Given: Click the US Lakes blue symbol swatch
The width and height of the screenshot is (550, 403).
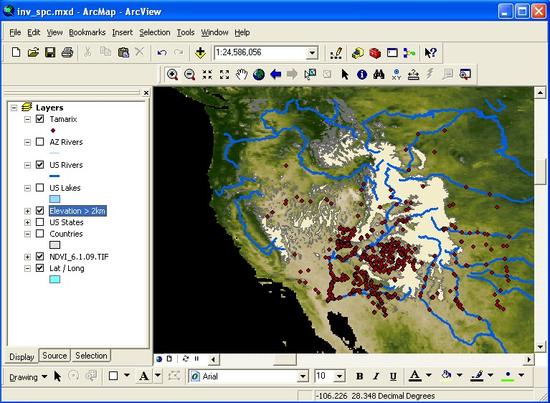Looking at the screenshot, I should (x=54, y=199).
